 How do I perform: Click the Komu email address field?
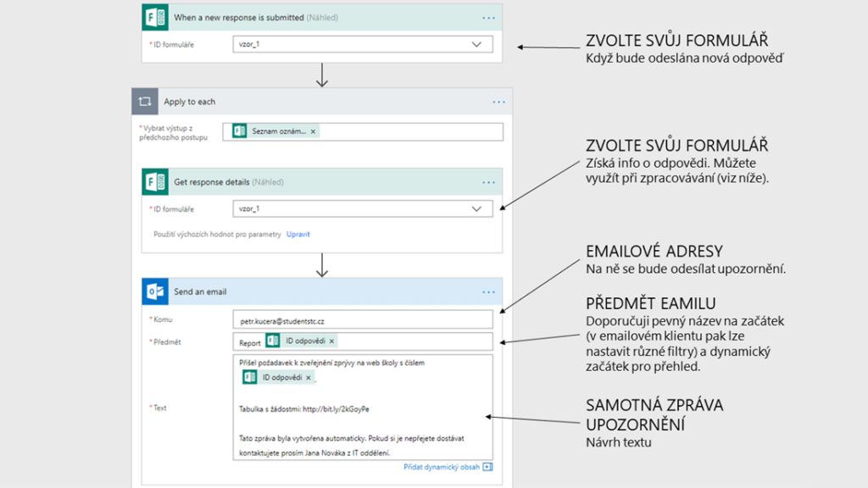click(362, 319)
